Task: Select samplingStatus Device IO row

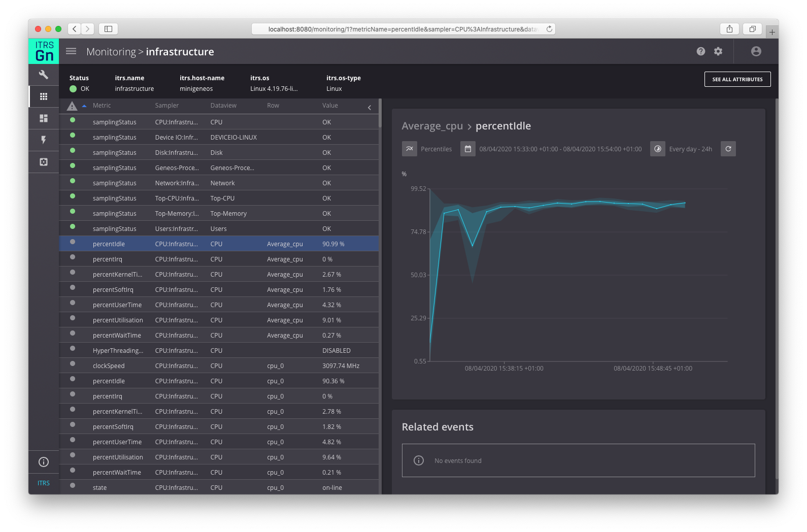Action: point(219,137)
